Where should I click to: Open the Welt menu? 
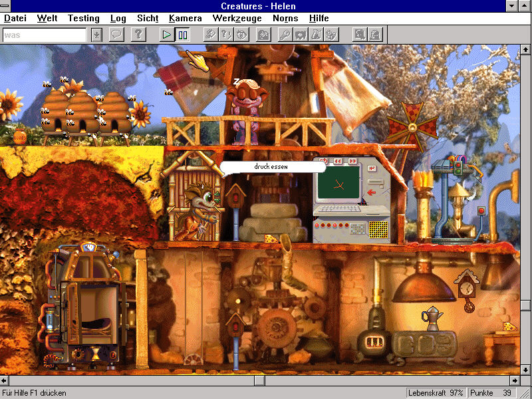point(47,18)
